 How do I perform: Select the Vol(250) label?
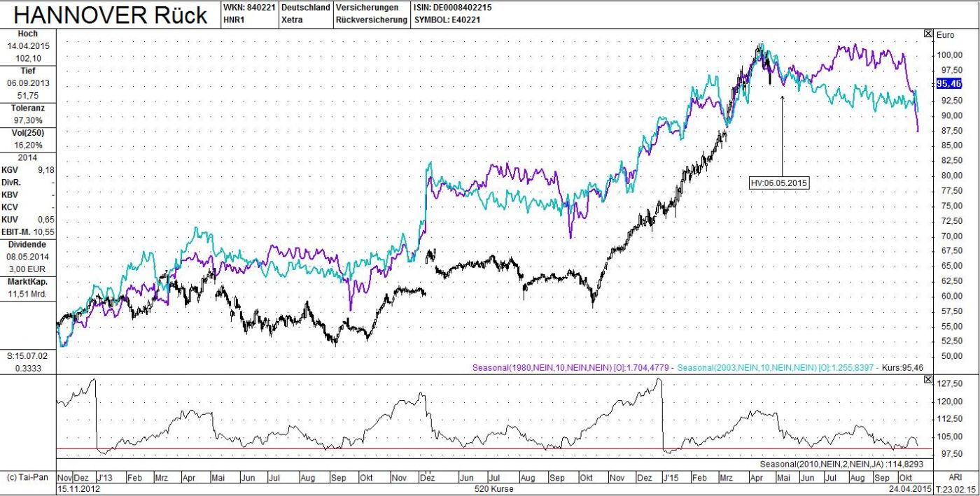pyautogui.click(x=28, y=133)
